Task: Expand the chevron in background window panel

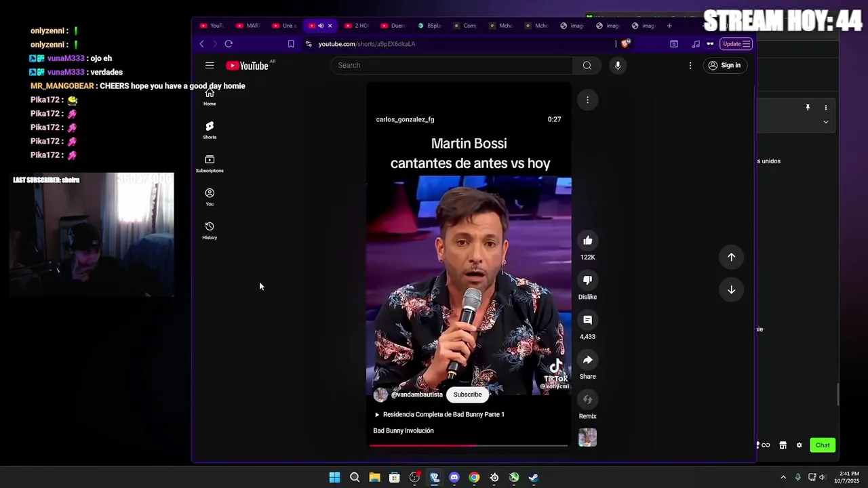Action: click(826, 122)
